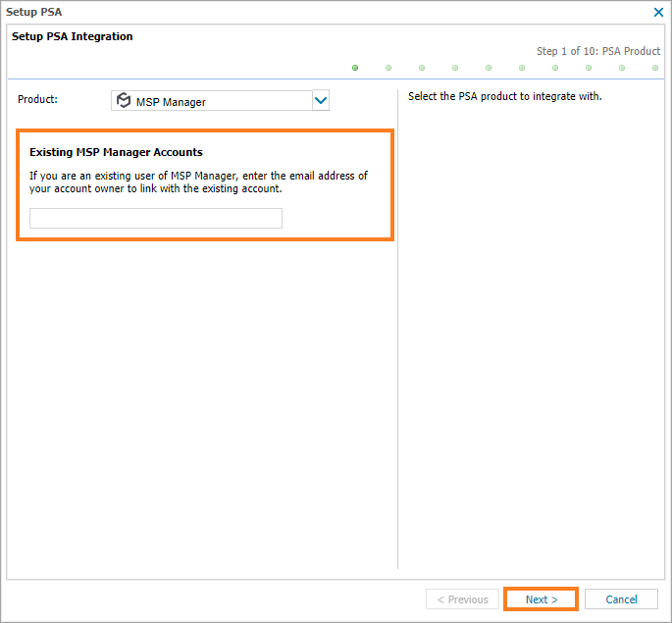Viewport: 672px width, 623px height.
Task: Click the disabled < Previous button
Action: point(462,599)
